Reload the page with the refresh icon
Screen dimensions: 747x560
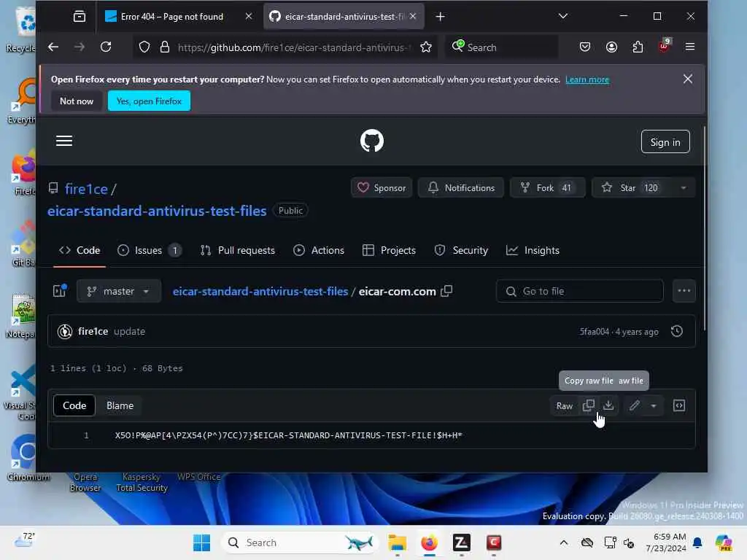pyautogui.click(x=106, y=47)
